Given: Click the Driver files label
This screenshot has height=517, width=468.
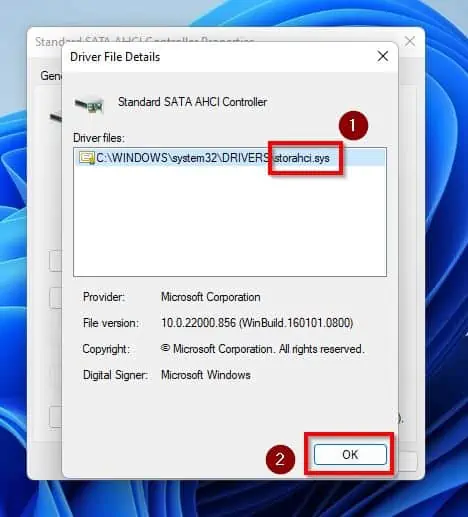Looking at the screenshot, I should (x=99, y=138).
